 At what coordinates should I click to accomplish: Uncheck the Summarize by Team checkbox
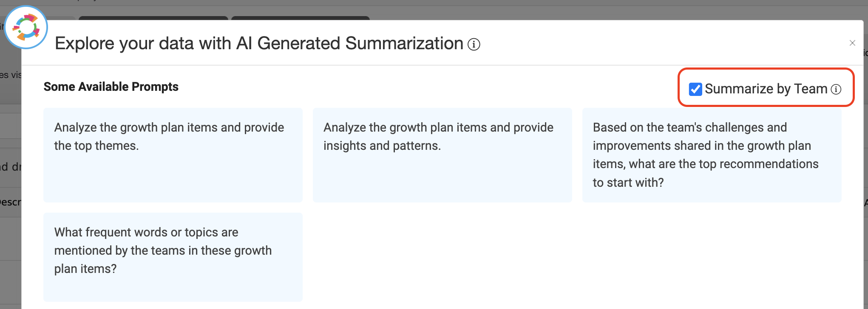[x=695, y=89]
